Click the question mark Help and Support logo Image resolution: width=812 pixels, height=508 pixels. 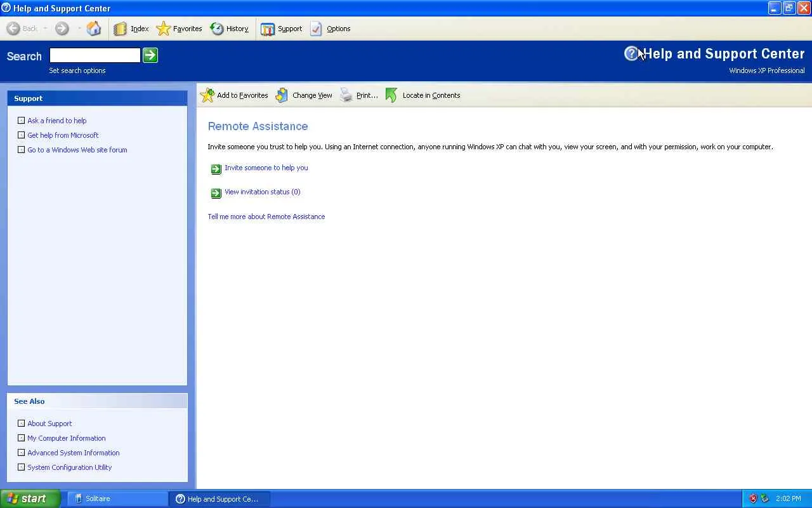pos(631,54)
